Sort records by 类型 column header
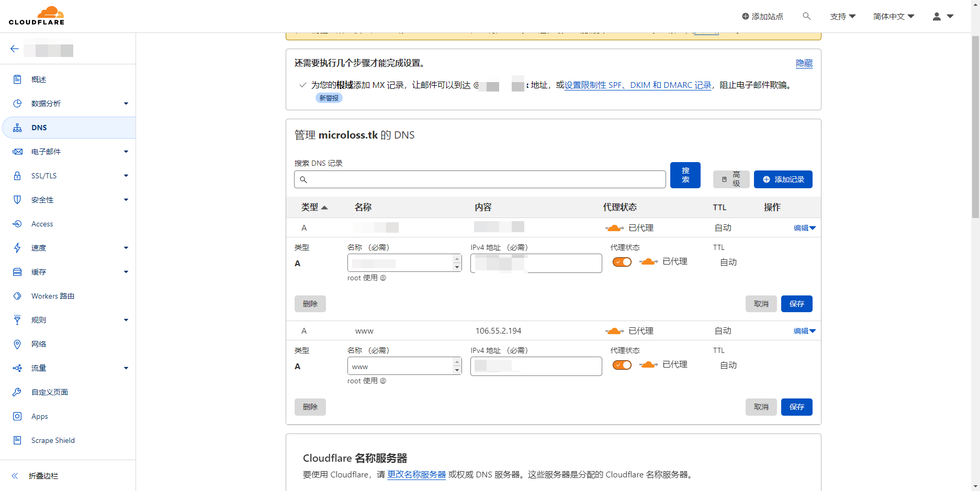 (x=314, y=208)
